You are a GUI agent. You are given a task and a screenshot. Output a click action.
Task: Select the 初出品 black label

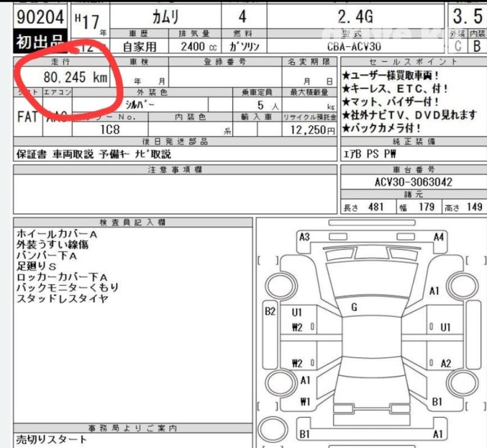point(39,42)
